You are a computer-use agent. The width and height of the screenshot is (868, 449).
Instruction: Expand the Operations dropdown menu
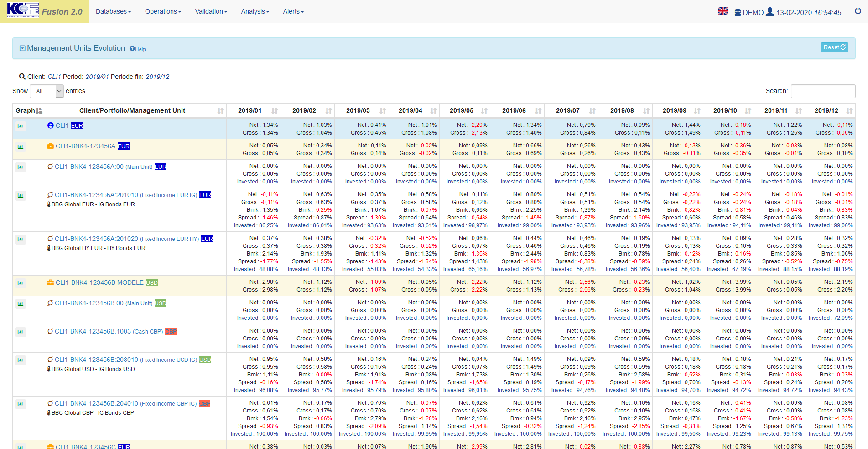click(163, 12)
